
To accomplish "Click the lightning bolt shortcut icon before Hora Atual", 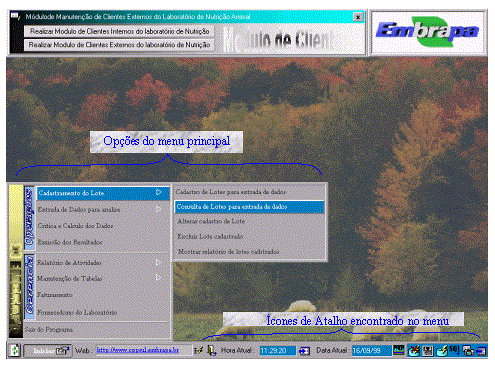I will 199,350.
